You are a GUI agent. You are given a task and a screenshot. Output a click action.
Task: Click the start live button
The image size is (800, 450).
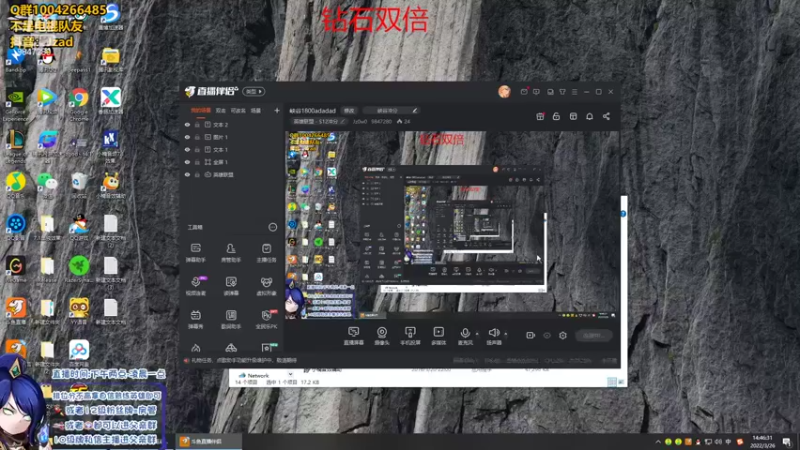pyautogui.click(x=593, y=335)
